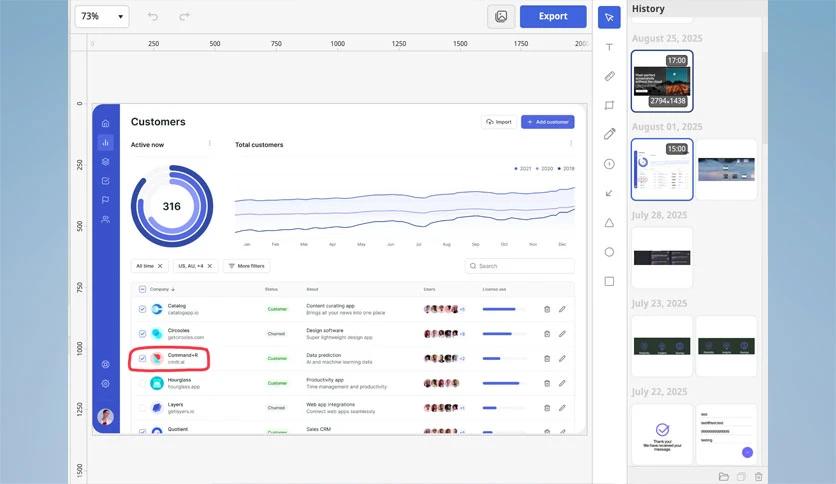Open second July 23, 2025 history thumbnail
836x484 pixels.
point(726,346)
